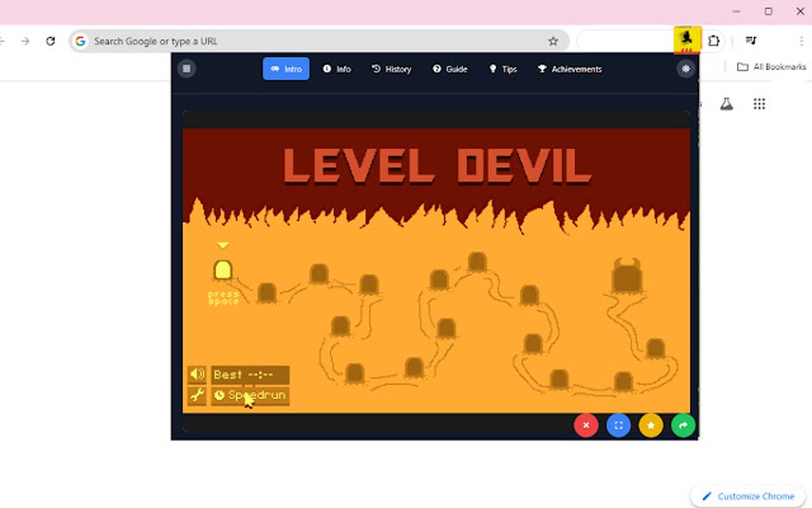Open the Achievements tab
The image size is (812, 508).
[x=569, y=68]
